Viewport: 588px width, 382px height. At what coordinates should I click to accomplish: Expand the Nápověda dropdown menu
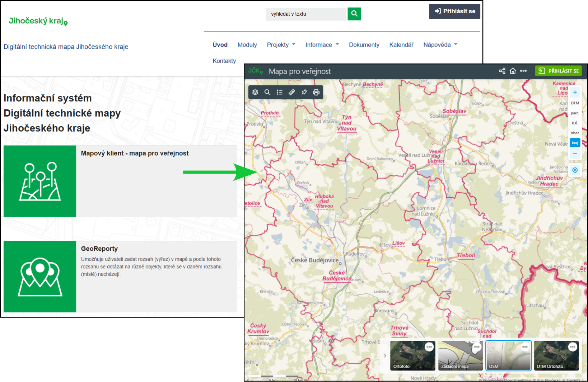coord(440,45)
